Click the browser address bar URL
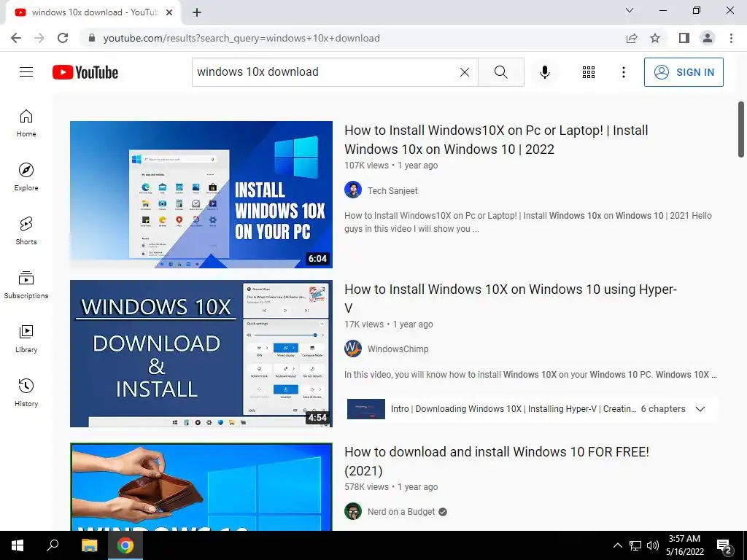Screen dimensions: 747x560 (x=241, y=38)
